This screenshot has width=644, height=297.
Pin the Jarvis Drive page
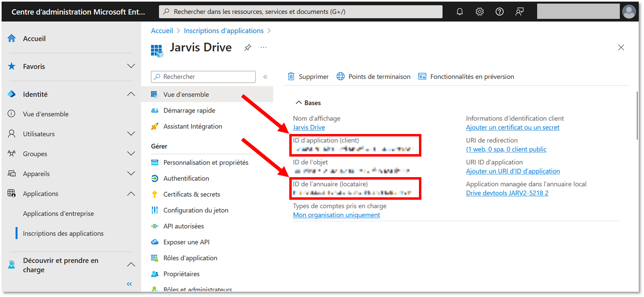(x=248, y=48)
